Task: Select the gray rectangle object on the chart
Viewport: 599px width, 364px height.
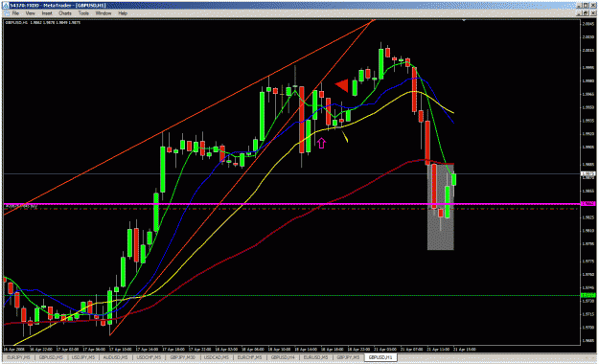Action: [x=441, y=207]
